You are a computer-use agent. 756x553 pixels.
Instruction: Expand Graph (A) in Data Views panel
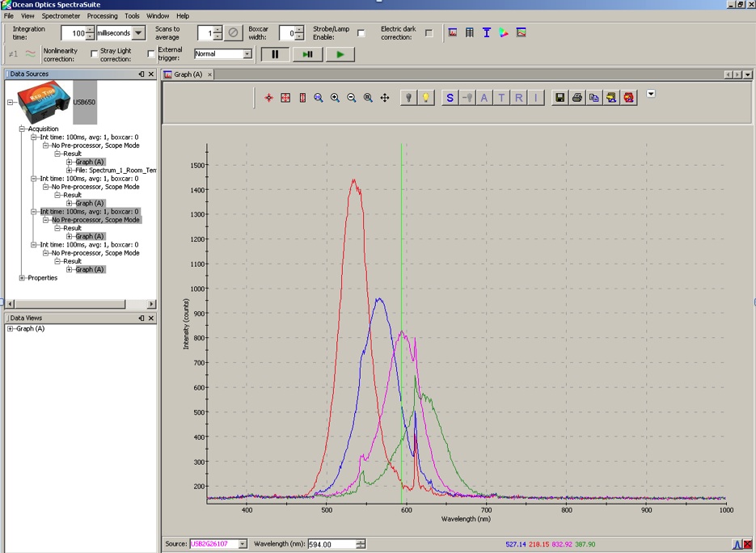pos(11,329)
